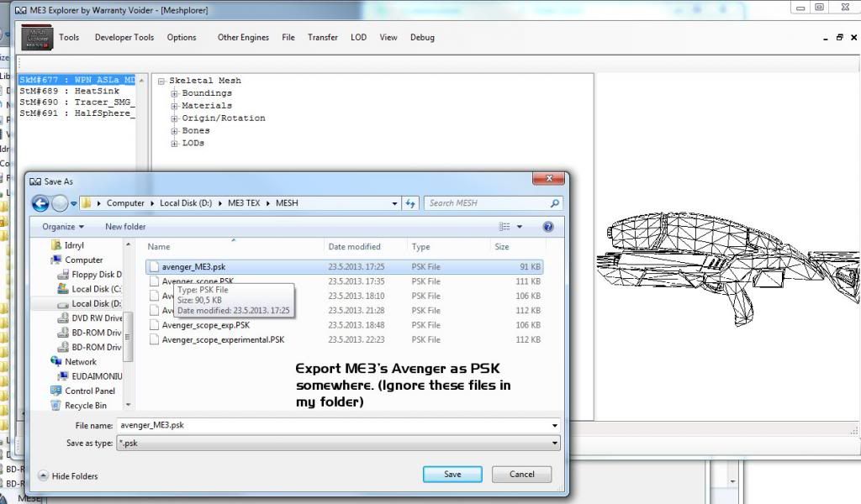The width and height of the screenshot is (861, 504).
Task: Open the address bar history dropdown
Action: [x=394, y=203]
